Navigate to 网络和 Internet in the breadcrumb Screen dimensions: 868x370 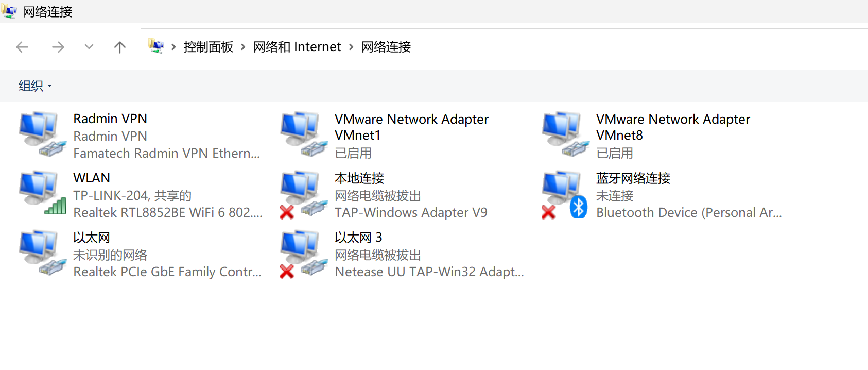click(x=297, y=47)
